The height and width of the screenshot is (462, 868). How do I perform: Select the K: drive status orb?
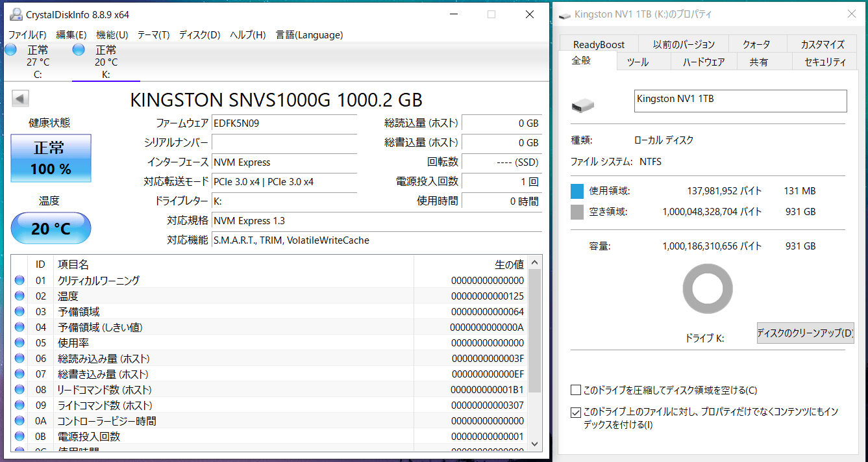click(x=79, y=50)
